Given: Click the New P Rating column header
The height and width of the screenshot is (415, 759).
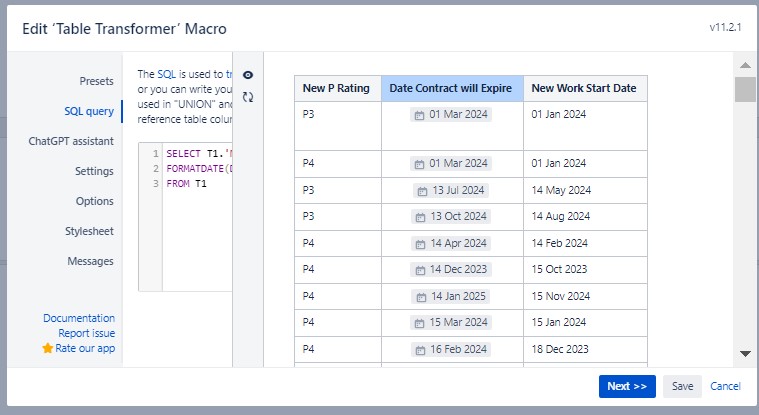Looking at the screenshot, I should pyautogui.click(x=337, y=88).
